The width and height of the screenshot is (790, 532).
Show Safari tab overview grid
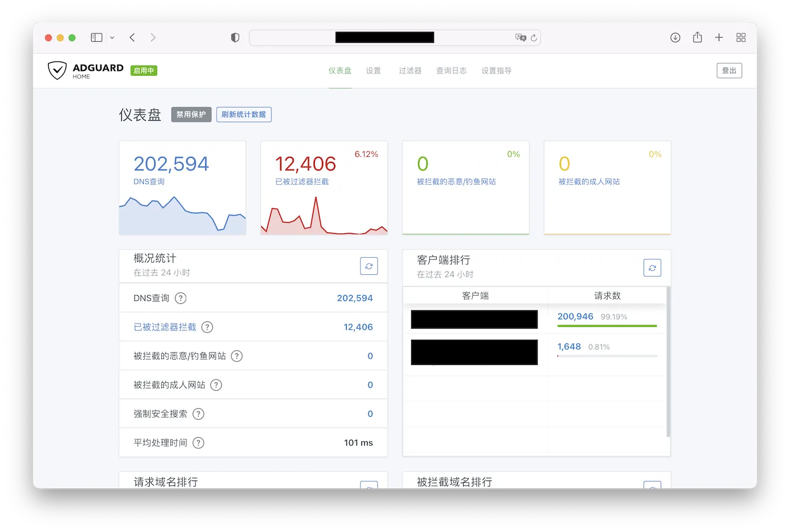point(741,37)
